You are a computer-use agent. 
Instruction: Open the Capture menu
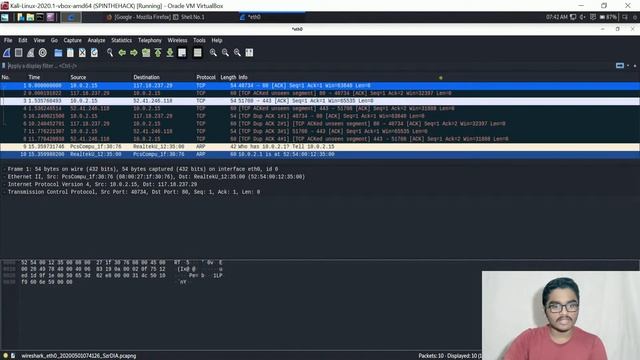tap(73, 40)
